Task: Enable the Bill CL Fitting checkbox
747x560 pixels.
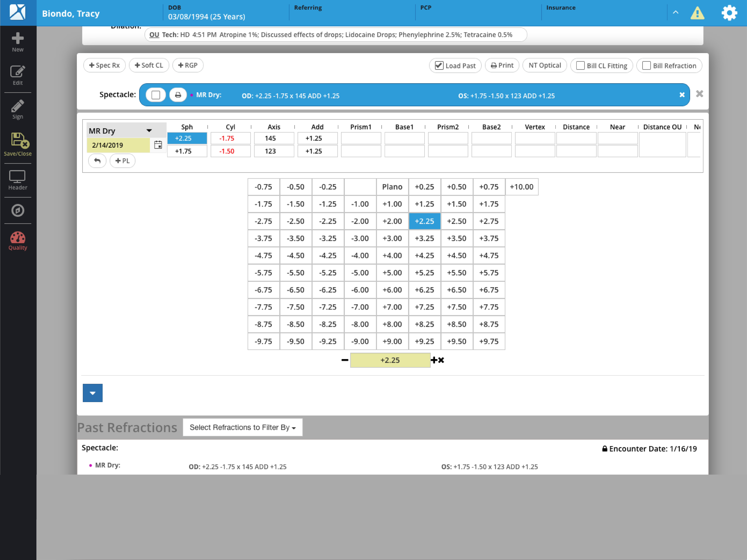Action: pos(580,66)
